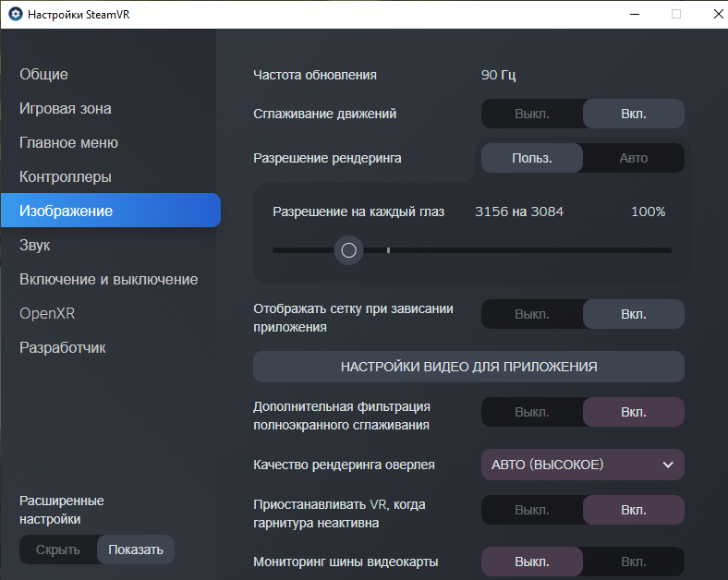This screenshot has height=580, width=728.
Task: Set Приостанавливать VR option to Выкл.
Action: (x=532, y=510)
